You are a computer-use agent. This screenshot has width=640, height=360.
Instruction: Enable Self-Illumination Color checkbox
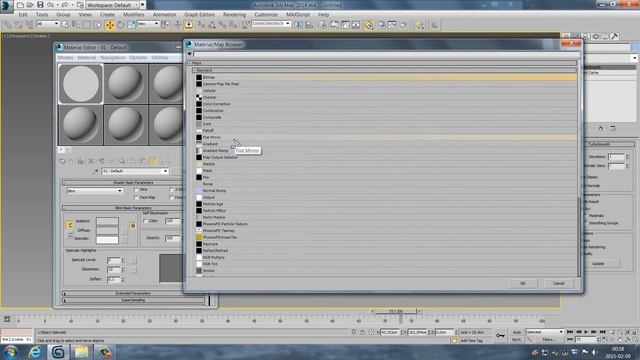[145, 221]
